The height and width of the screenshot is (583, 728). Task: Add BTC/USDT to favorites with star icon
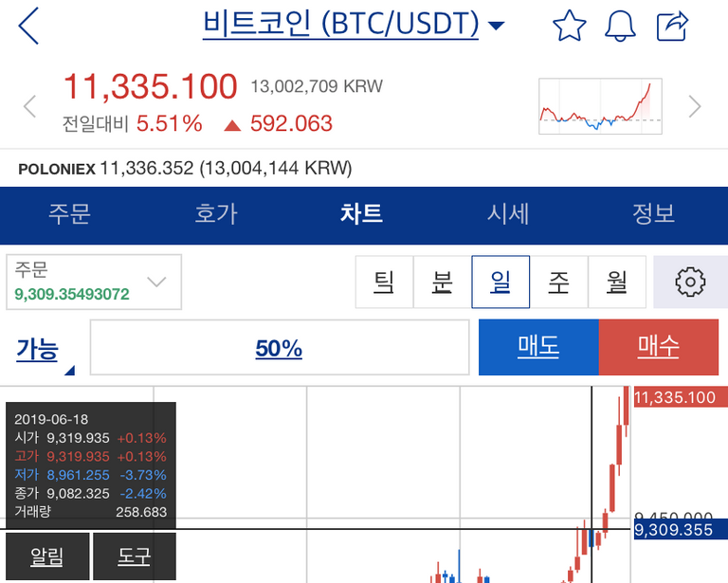pyautogui.click(x=569, y=26)
